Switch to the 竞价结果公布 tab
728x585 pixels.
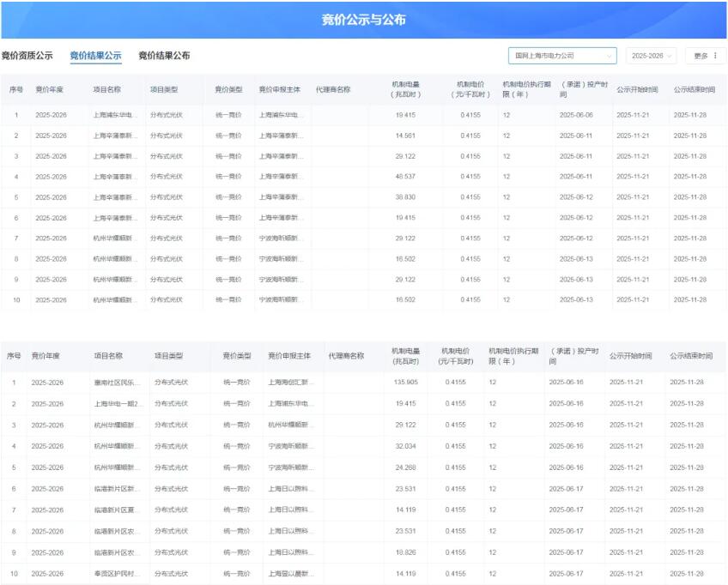point(162,53)
